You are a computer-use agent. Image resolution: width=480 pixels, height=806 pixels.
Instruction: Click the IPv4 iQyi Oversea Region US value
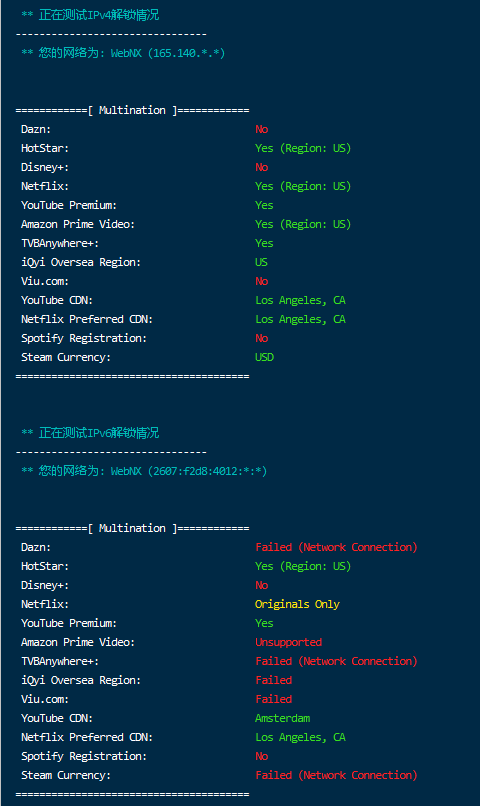coord(261,262)
